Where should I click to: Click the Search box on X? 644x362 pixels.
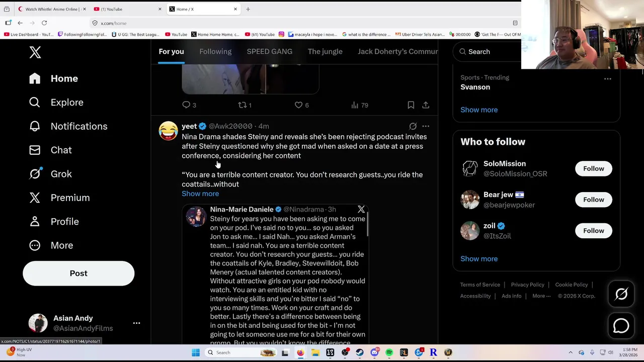click(x=487, y=51)
